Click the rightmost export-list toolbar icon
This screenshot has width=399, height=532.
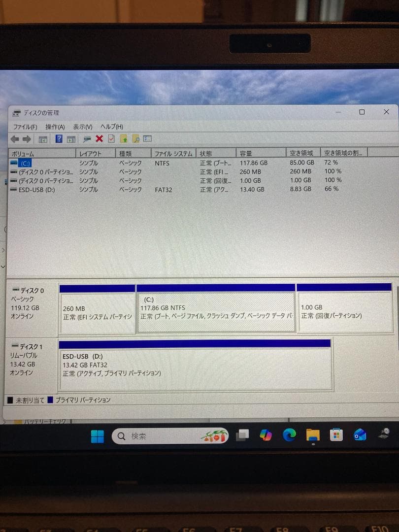tap(147, 139)
